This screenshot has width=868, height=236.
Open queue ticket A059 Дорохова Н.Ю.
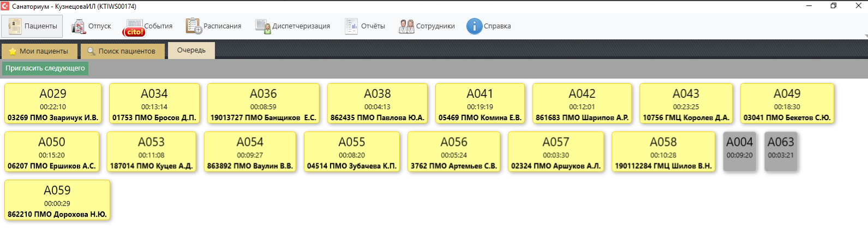click(57, 200)
